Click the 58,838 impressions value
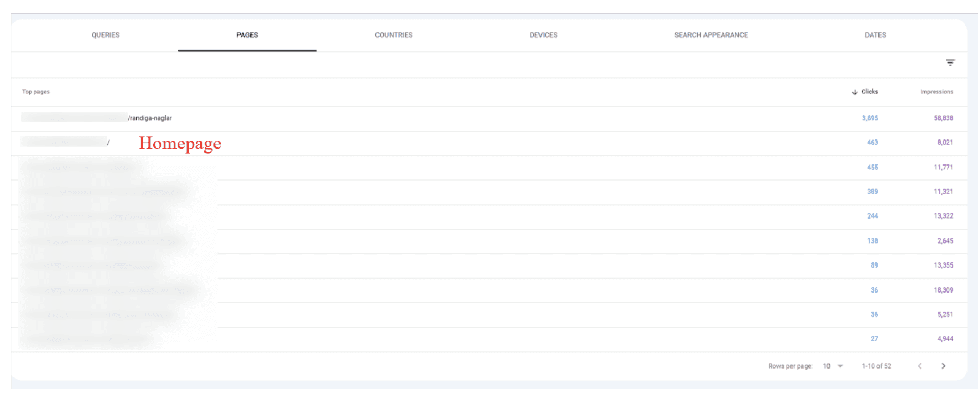This screenshot has height=406, width=980. (943, 118)
